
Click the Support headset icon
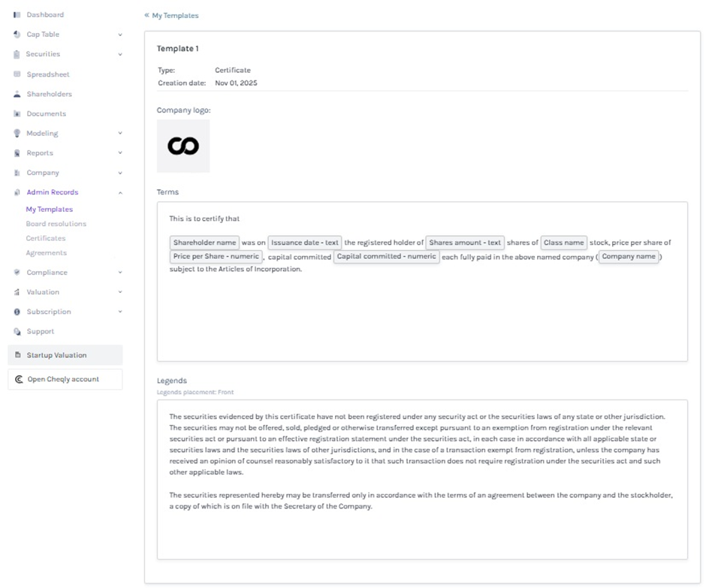[x=17, y=332]
